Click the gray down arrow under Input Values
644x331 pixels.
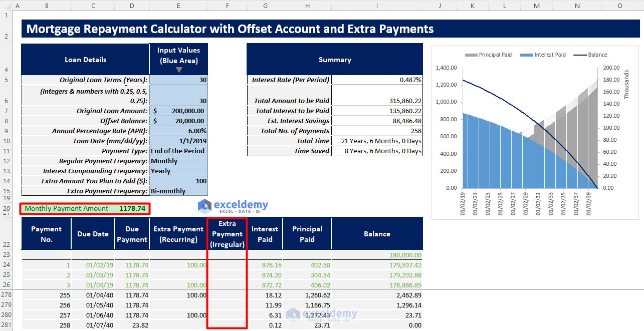pos(179,70)
